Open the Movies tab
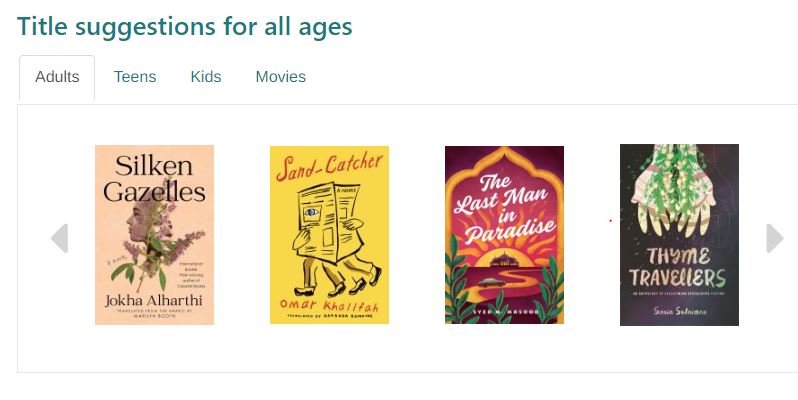This screenshot has height=400, width=798. pyautogui.click(x=280, y=77)
